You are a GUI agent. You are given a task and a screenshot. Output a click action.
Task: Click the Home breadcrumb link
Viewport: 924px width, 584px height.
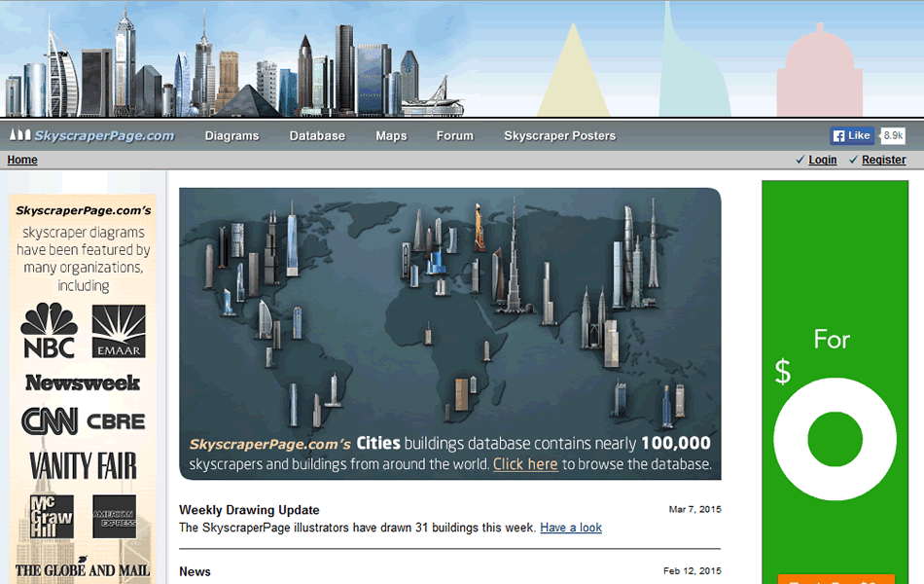pos(22,160)
